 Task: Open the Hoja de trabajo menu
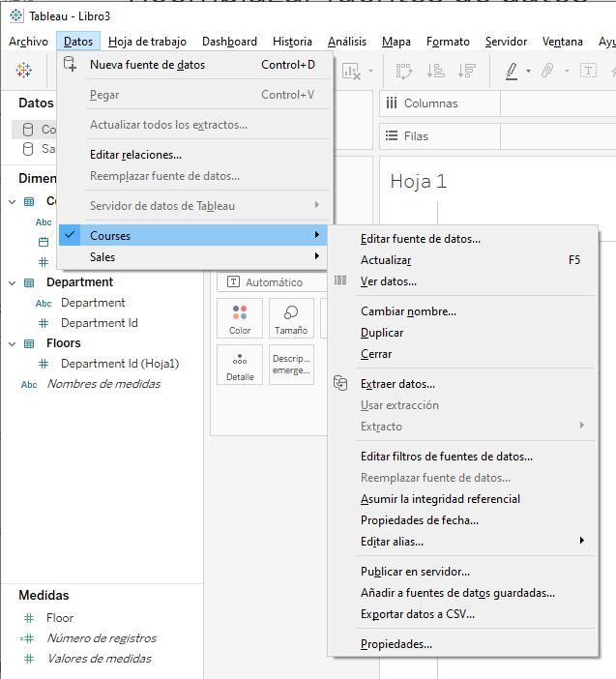[147, 42]
